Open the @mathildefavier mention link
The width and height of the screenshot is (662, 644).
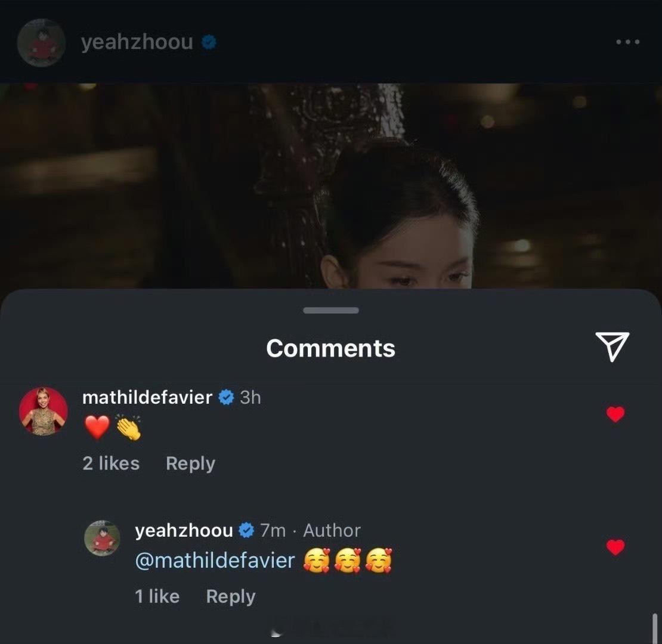[215, 561]
